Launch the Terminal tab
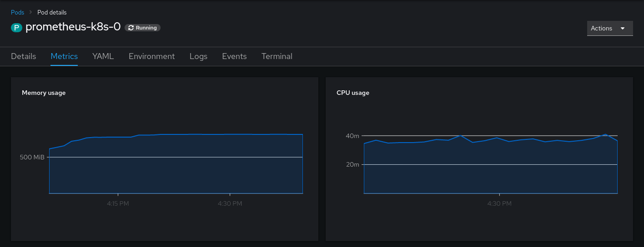The image size is (644, 247). pyautogui.click(x=277, y=56)
